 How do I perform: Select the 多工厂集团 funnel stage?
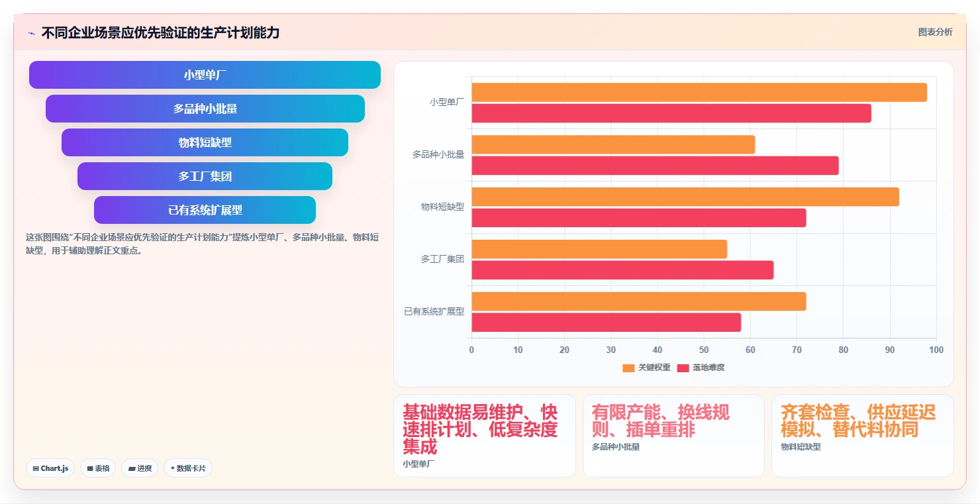pyautogui.click(x=205, y=176)
